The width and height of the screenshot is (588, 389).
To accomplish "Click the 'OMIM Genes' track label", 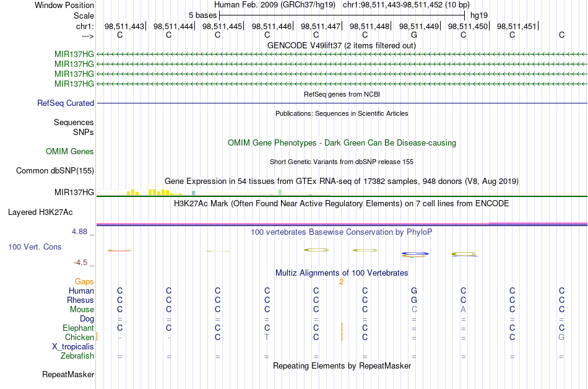I will point(70,152).
